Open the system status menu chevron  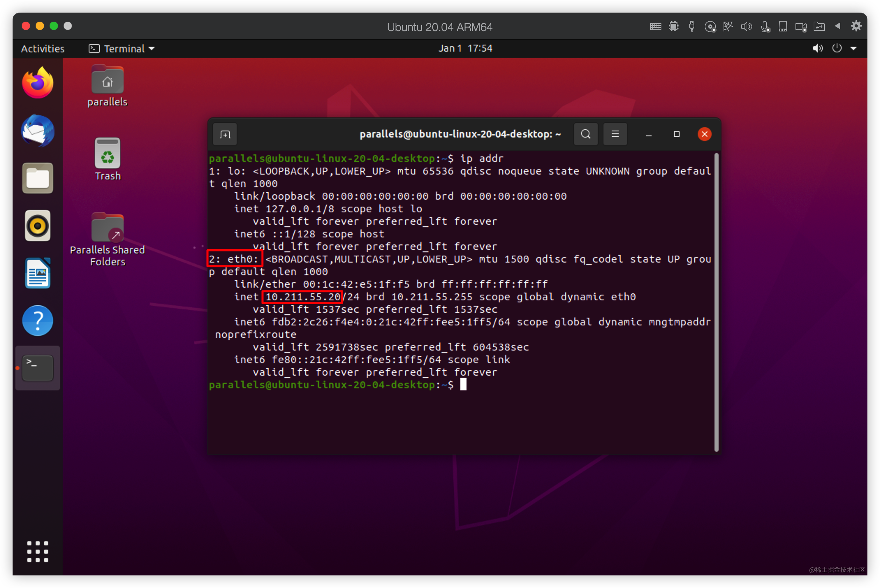click(x=854, y=48)
